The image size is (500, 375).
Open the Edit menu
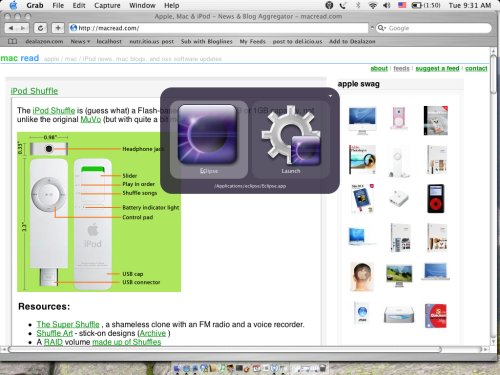(x=79, y=5)
